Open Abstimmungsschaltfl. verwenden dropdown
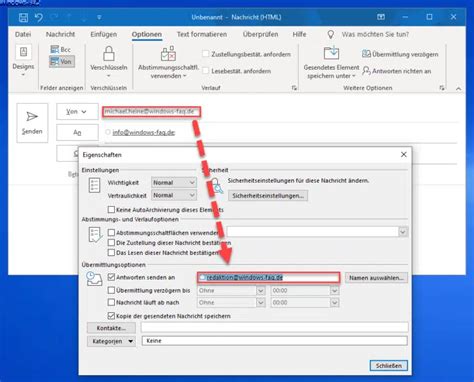This screenshot has width=474, height=382. [168, 72]
